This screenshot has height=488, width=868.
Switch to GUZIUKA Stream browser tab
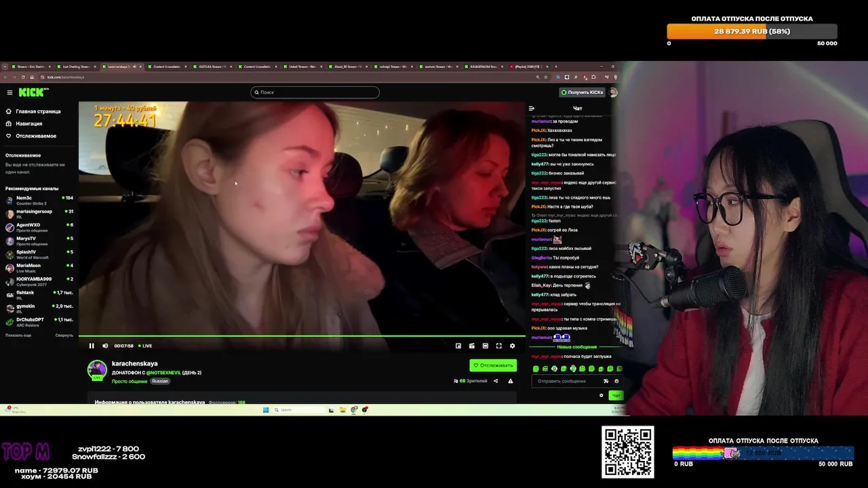[212, 66]
